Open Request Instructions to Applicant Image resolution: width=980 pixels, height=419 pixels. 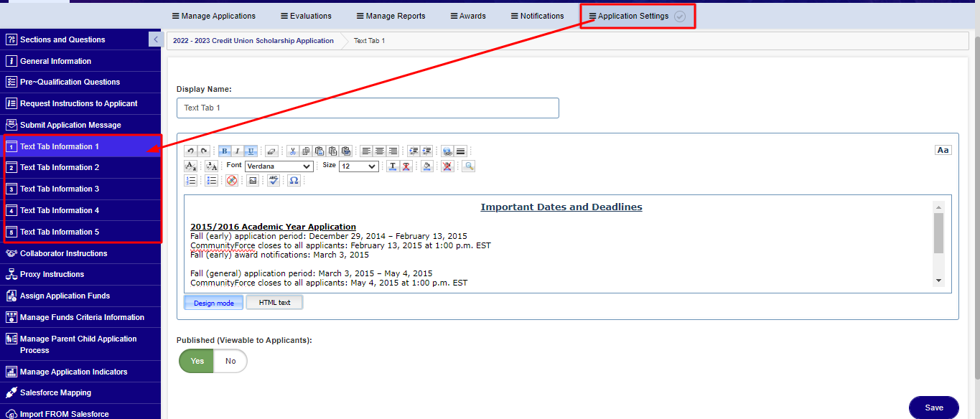(80, 103)
